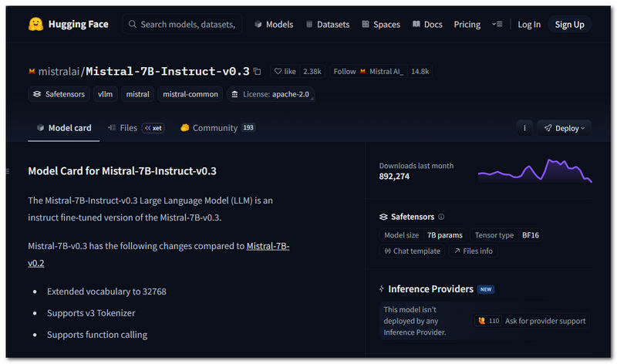Image resolution: width=617 pixels, height=364 pixels.
Task: Expand the Deploy dropdown
Action: 565,128
